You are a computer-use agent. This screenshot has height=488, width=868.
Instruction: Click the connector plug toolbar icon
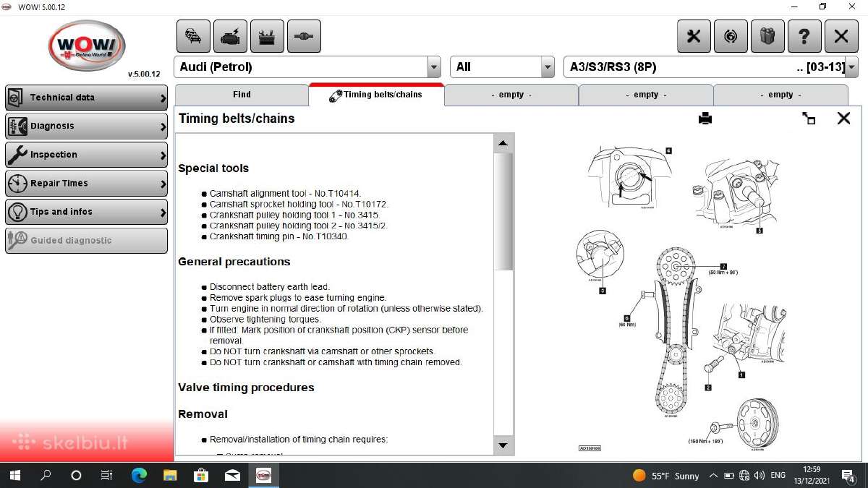point(304,36)
